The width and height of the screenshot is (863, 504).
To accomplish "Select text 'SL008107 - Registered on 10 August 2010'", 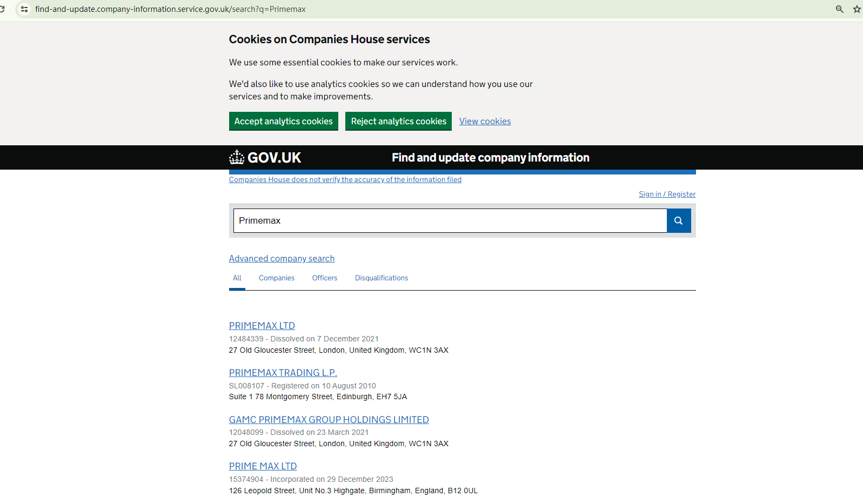I will [x=303, y=386].
